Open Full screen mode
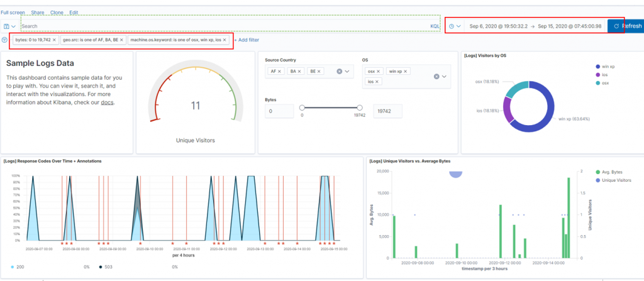This screenshot has height=281, width=644. coord(13,13)
